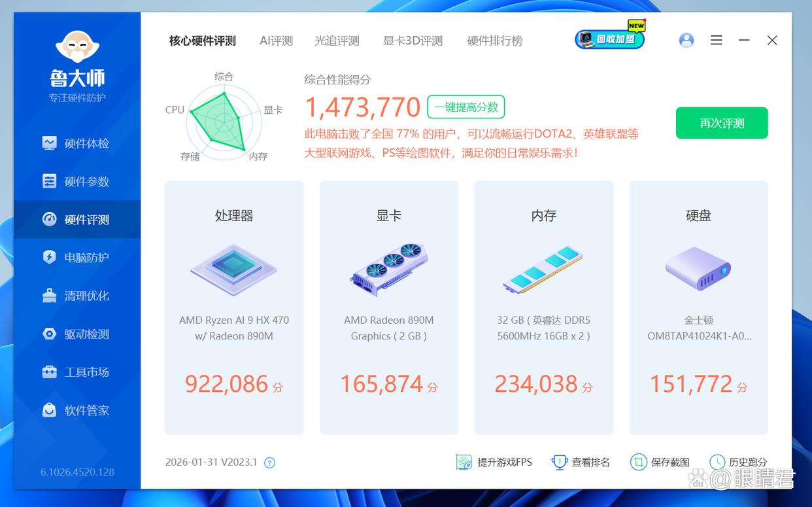Click the 提升游戏FPS icon

coord(464,463)
